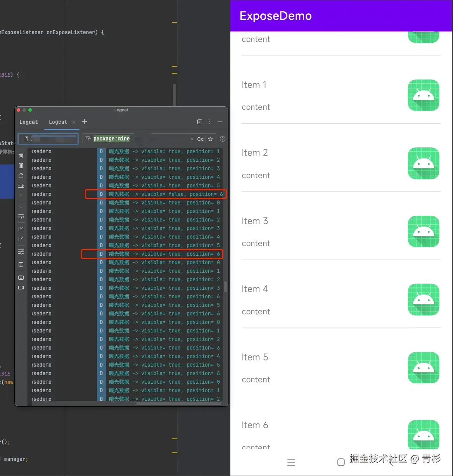Open Logcat formatting options via sliders icon
Screen dimensions: 453x476
21,251
